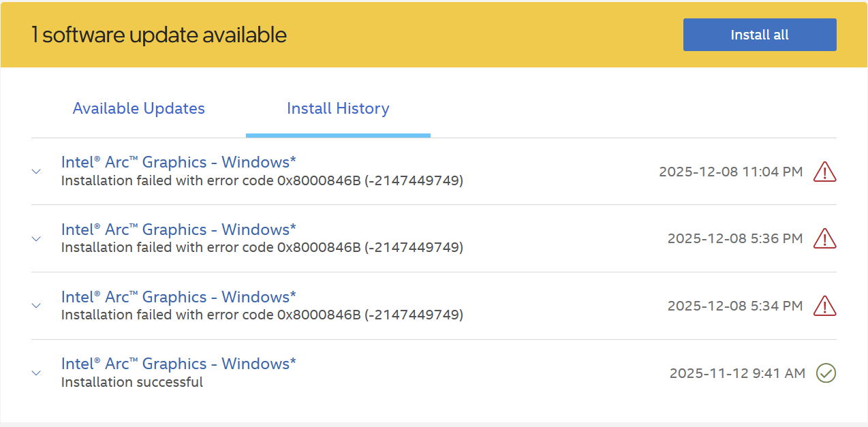Expand the 5:36 PM failed install chevron
The height and width of the screenshot is (427, 868).
coord(37,239)
